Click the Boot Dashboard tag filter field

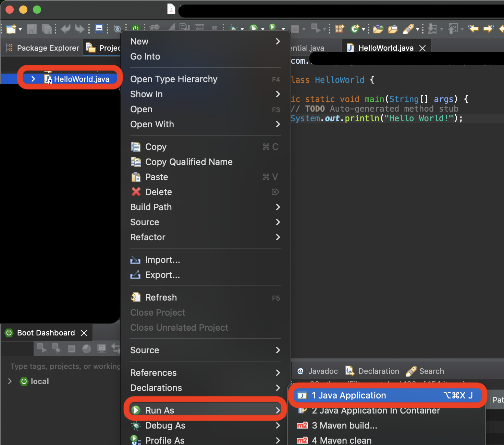pyautogui.click(x=65, y=366)
